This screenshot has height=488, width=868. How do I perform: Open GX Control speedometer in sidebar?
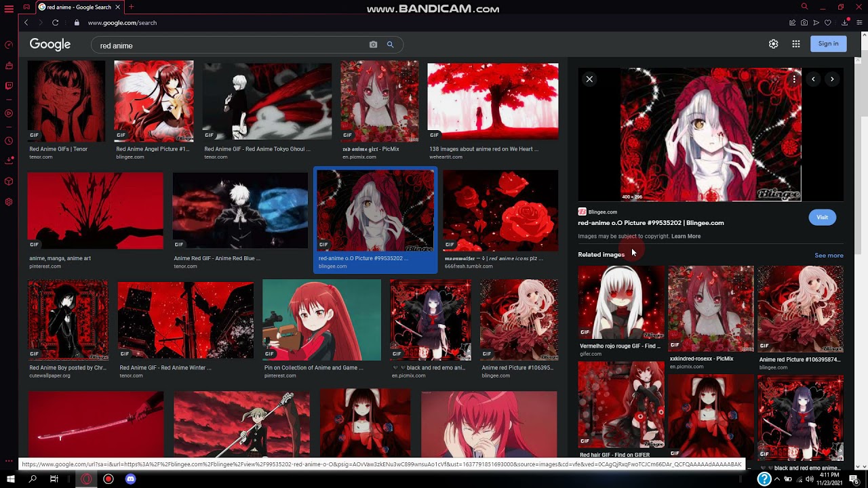pos(9,45)
